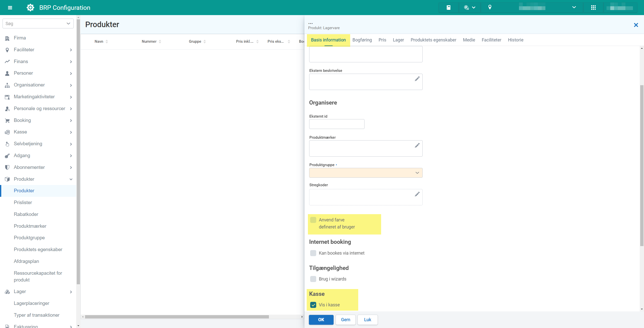Click the product panel vertical scrollbar
Screen dimensions: 644x328
click(642, 166)
